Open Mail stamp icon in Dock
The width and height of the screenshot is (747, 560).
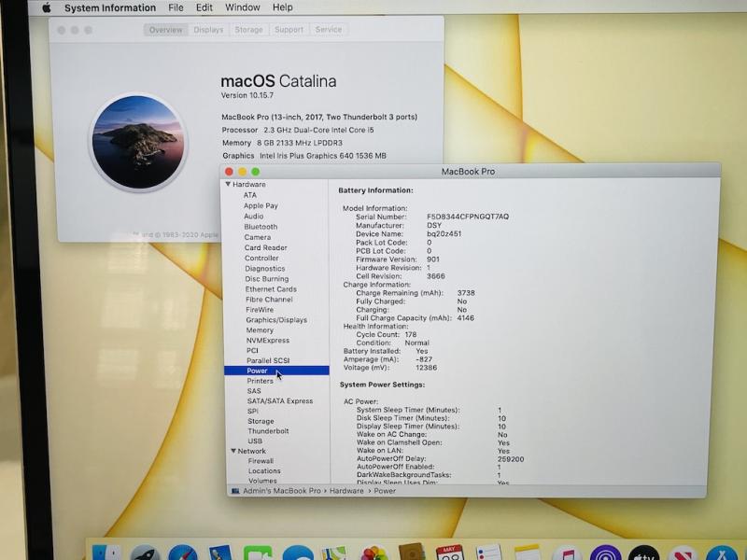click(x=220, y=553)
